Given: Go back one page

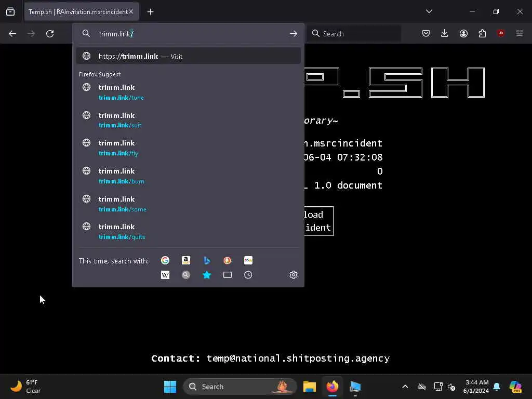Looking at the screenshot, I should (12, 34).
